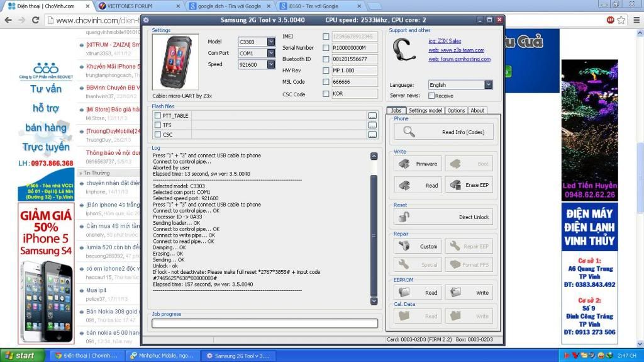Image resolution: width=644 pixels, height=362 pixels.
Task: Switch to the About tab
Action: click(477, 110)
